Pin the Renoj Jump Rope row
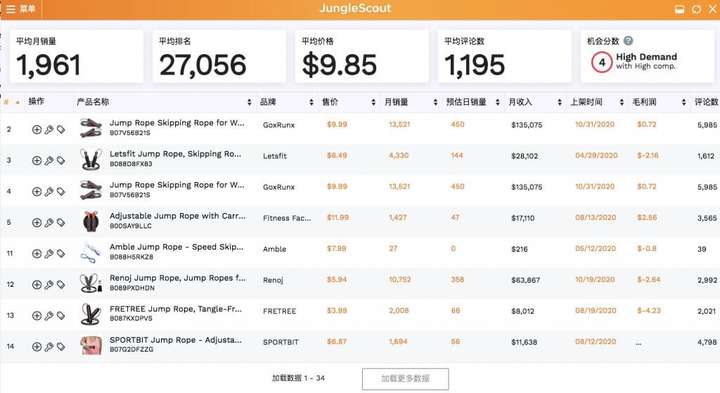This screenshot has height=393, width=720. point(49,285)
